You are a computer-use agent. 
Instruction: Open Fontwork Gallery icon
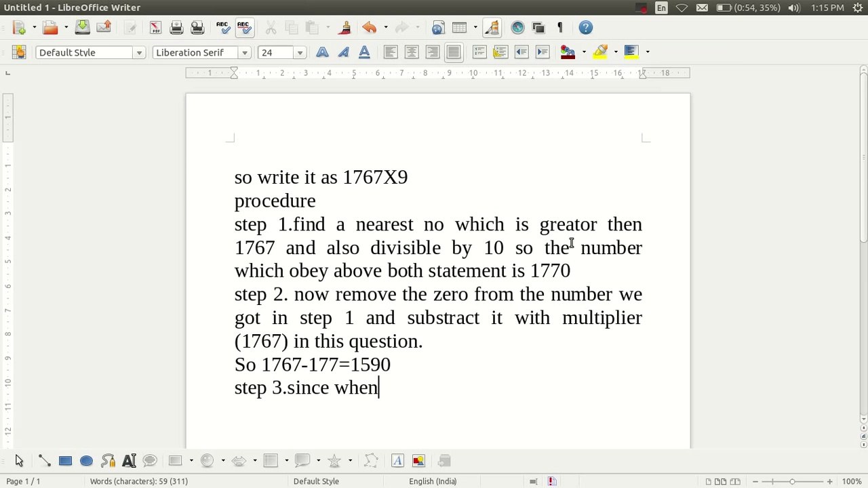point(397,461)
